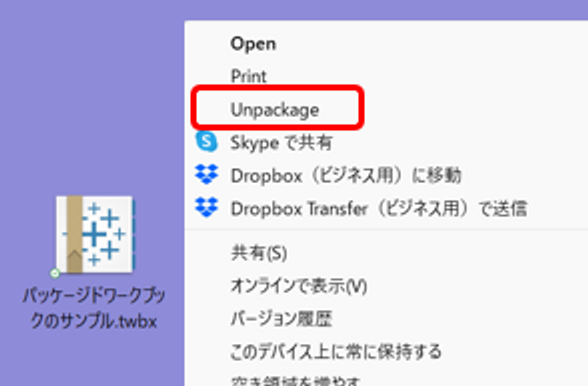Screen dimensions: 588x386
Task: Select the Tableau twbx file icon
Action: [x=95, y=234]
